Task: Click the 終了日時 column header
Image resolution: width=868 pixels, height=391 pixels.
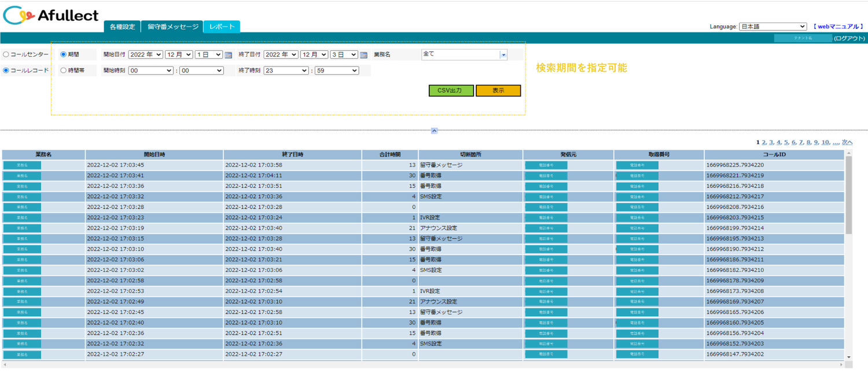Action: point(293,155)
